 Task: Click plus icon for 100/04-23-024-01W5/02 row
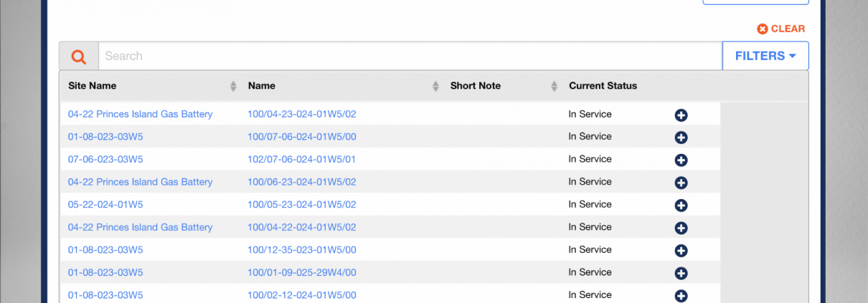(681, 115)
